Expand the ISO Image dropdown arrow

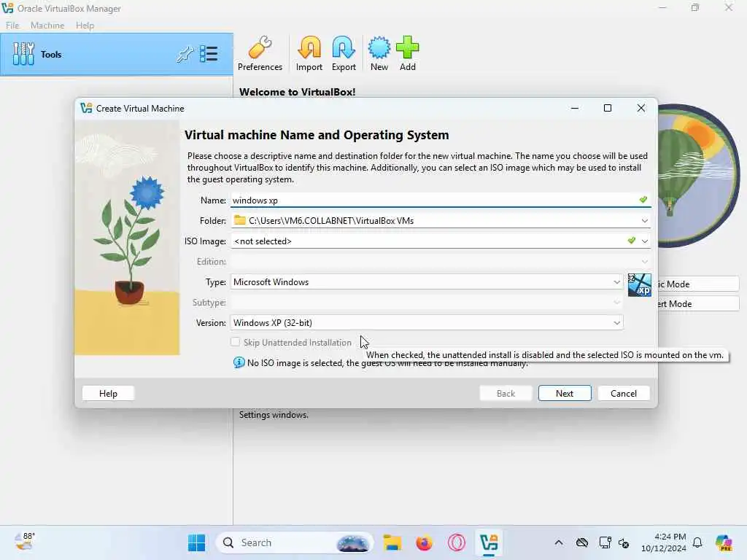(x=645, y=241)
